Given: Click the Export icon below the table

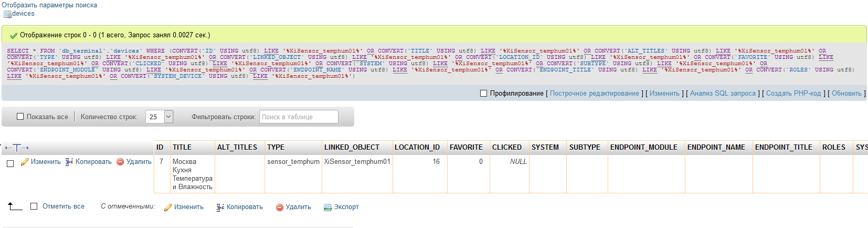Looking at the screenshot, I should click(x=327, y=208).
